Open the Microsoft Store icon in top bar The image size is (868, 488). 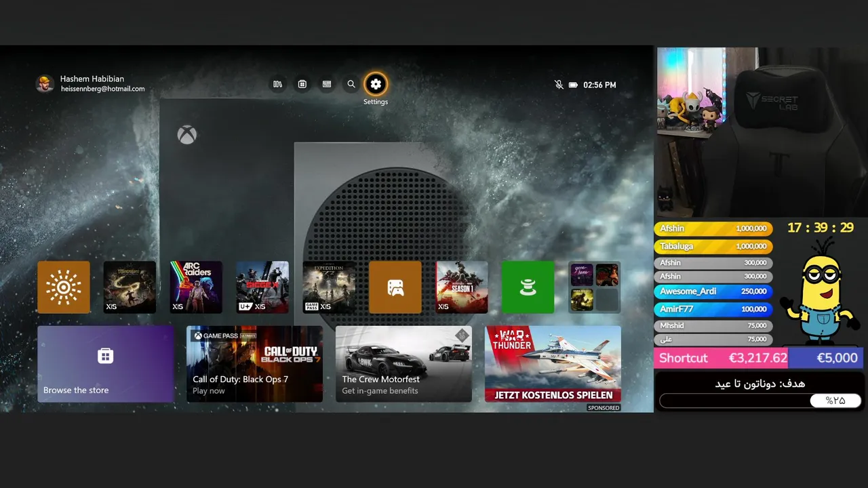[302, 84]
